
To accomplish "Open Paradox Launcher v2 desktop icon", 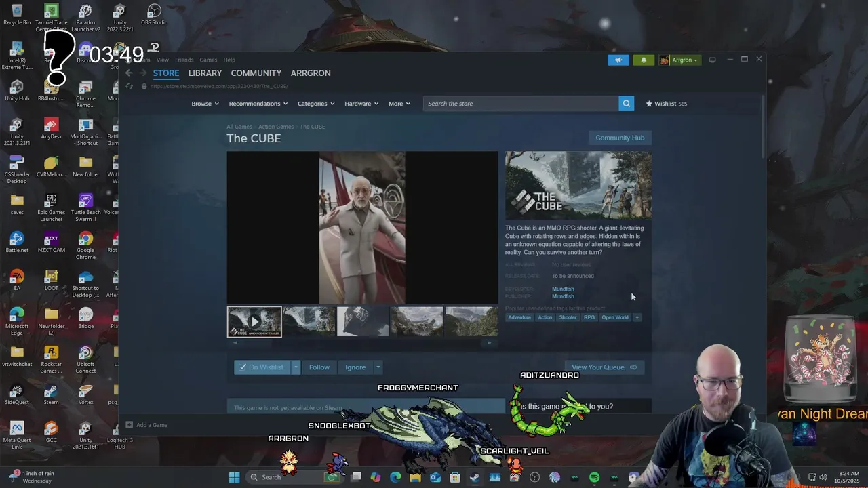I will click(x=85, y=18).
